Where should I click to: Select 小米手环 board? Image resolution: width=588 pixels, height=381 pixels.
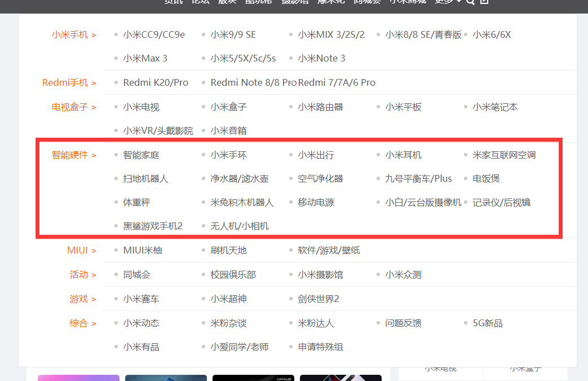pyautogui.click(x=229, y=155)
